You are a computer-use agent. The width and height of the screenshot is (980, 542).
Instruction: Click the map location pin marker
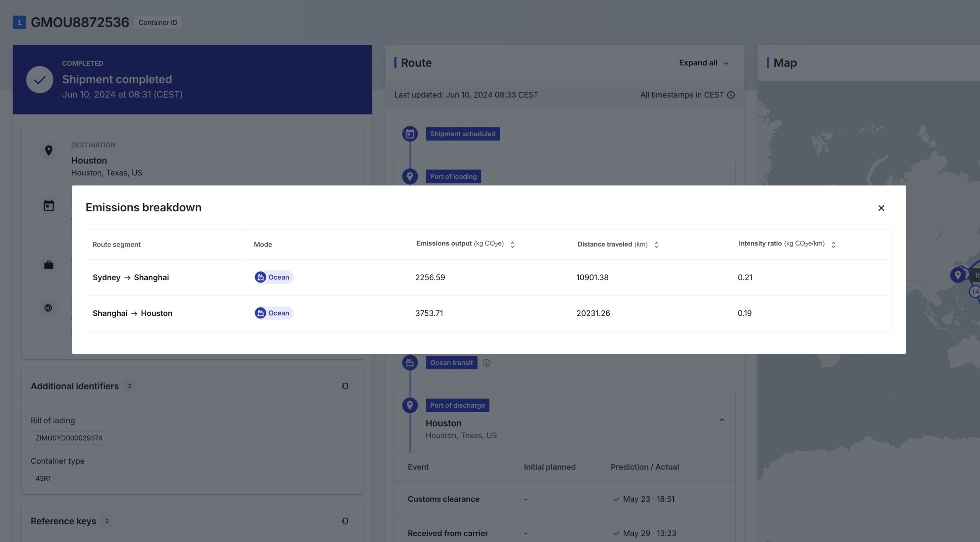point(958,275)
